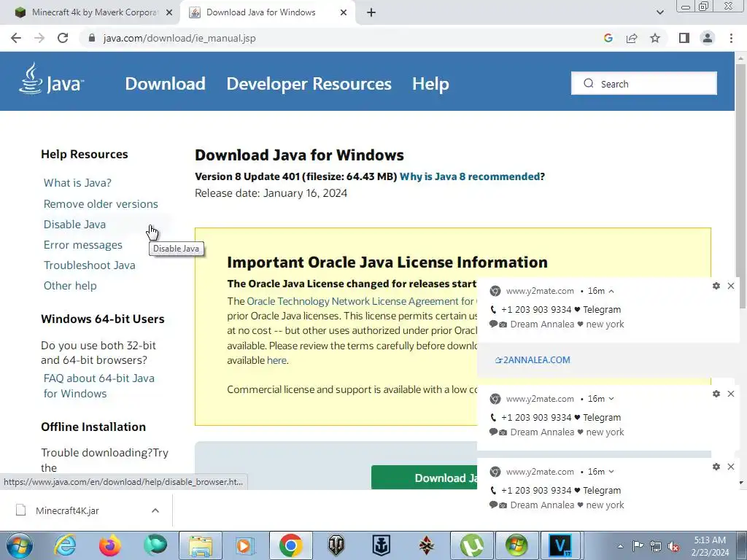Expand Minecraft4K.jar download options chevron
The image size is (747, 560).
point(155,510)
